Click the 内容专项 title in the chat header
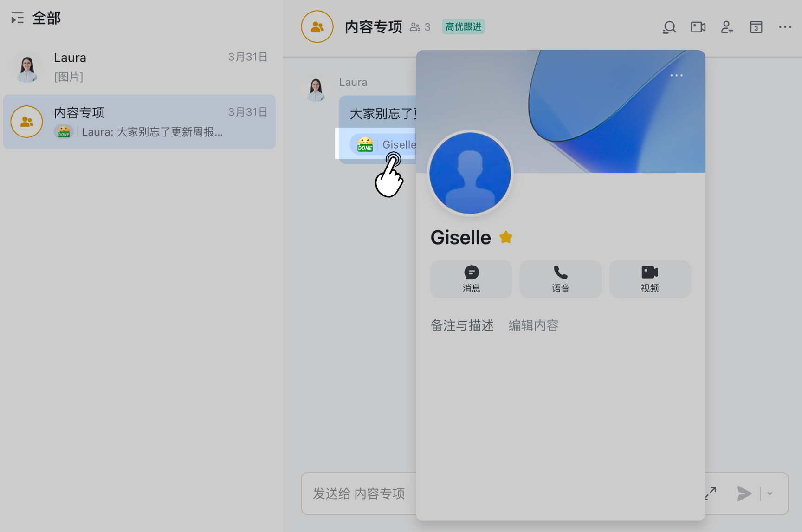This screenshot has height=532, width=802. (x=373, y=27)
